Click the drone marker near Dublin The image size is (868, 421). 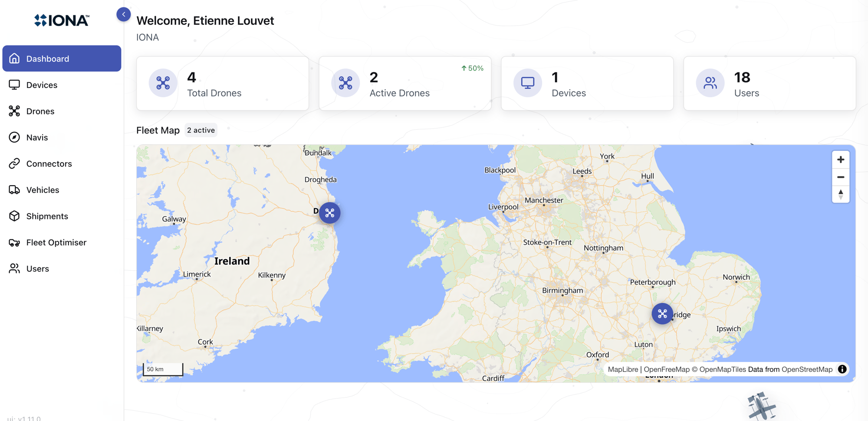pyautogui.click(x=329, y=213)
